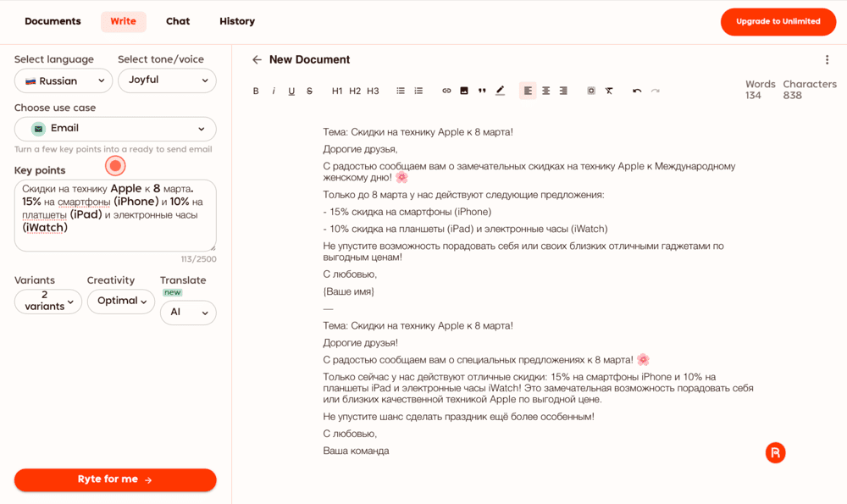Add a blockquote with the quote icon

pyautogui.click(x=482, y=91)
